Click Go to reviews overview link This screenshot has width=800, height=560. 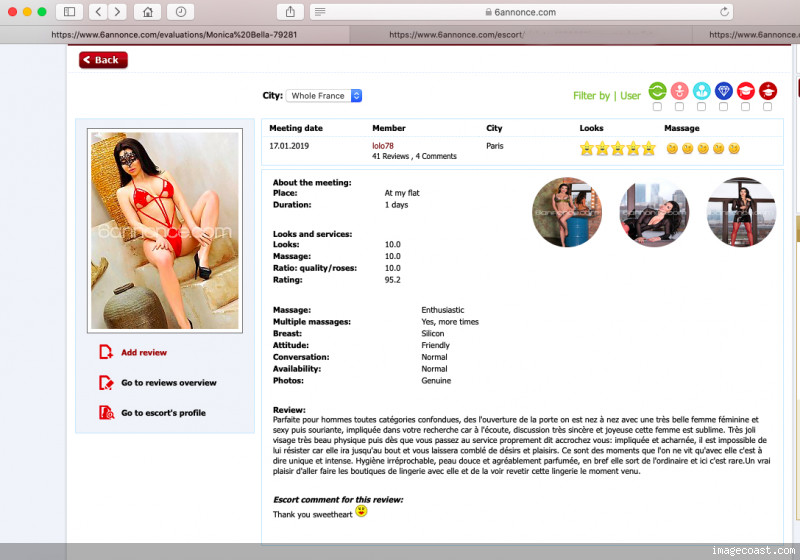[x=169, y=383]
